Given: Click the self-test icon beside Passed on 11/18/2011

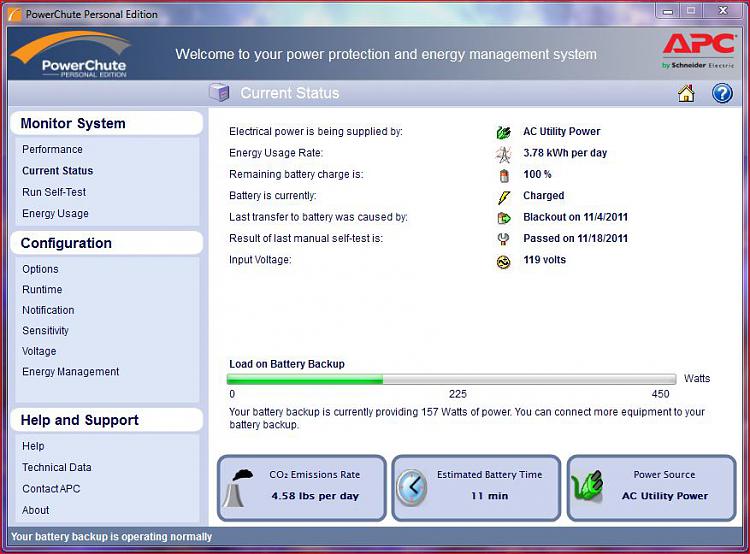Looking at the screenshot, I should pos(503,239).
